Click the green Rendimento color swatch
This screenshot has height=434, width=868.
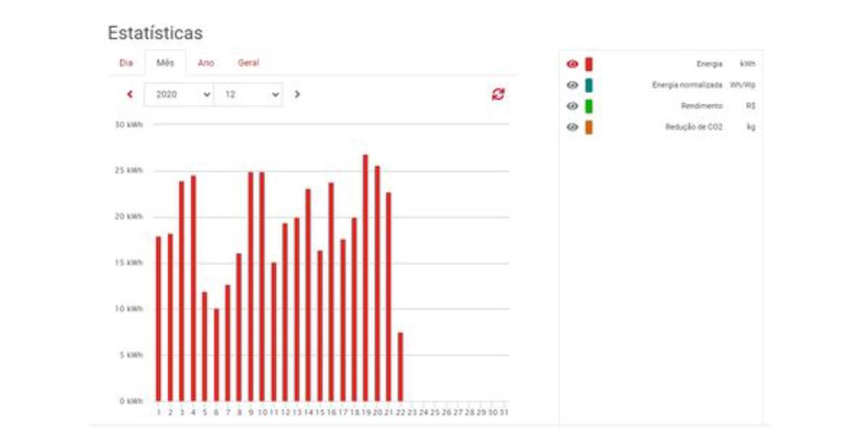pyautogui.click(x=589, y=106)
